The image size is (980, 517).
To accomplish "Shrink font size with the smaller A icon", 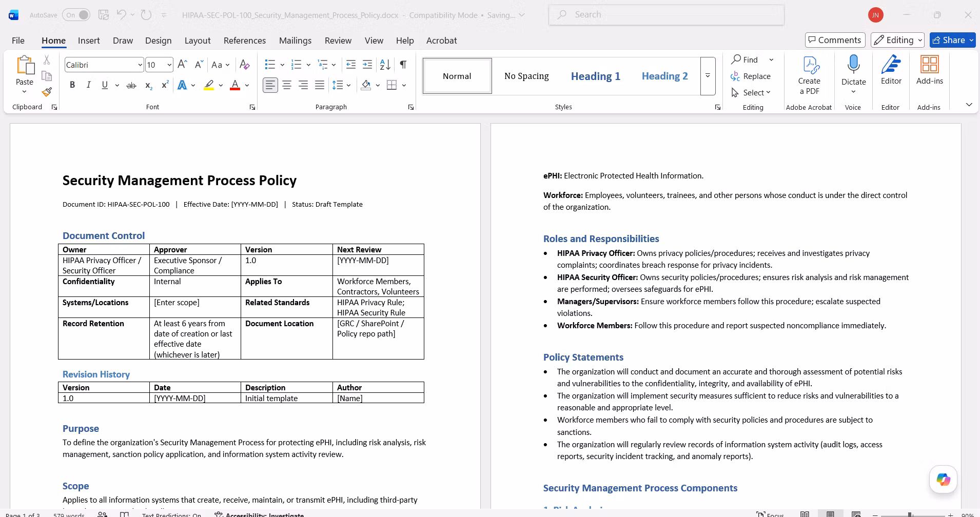I will (x=199, y=65).
